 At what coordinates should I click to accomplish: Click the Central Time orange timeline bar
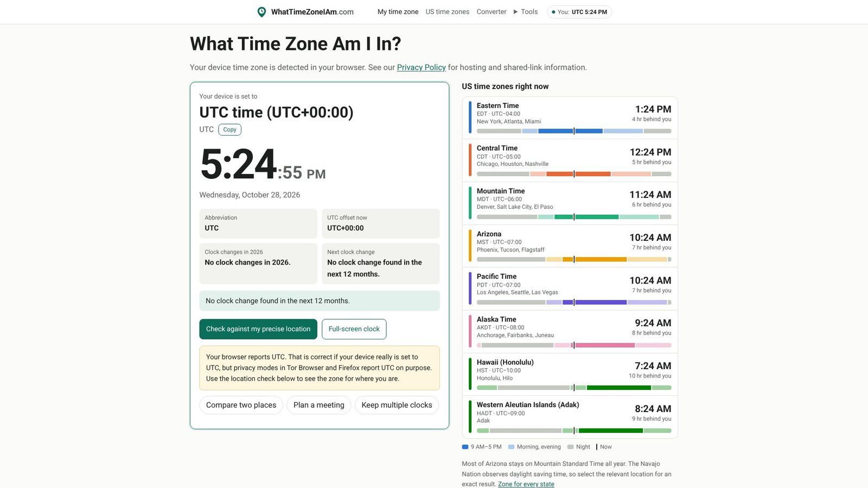(x=574, y=174)
